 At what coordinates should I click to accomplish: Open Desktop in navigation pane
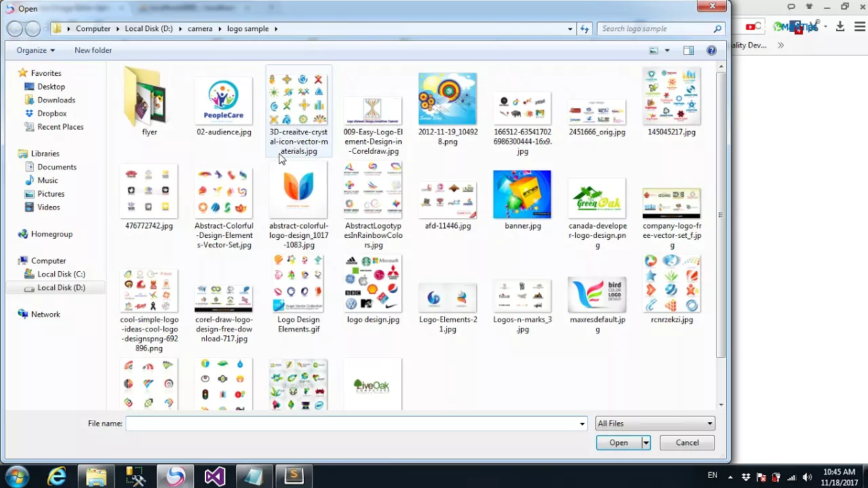click(51, 87)
